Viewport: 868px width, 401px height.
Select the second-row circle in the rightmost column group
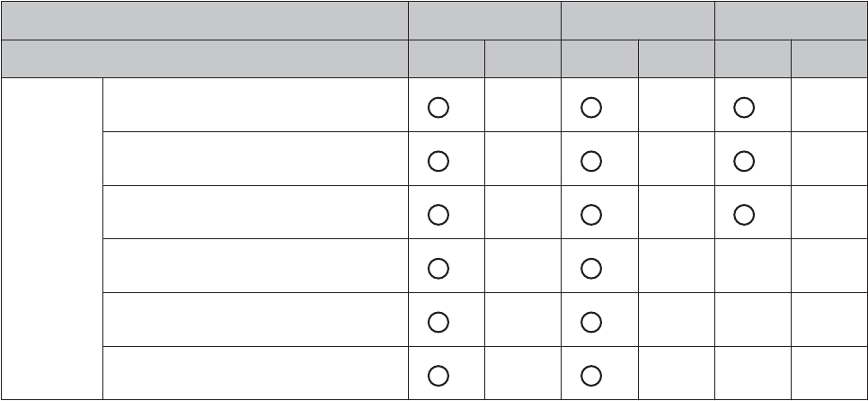pos(744,161)
